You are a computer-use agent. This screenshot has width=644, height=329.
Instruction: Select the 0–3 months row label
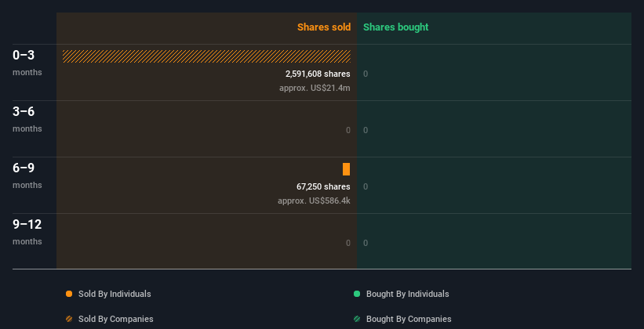27,63
